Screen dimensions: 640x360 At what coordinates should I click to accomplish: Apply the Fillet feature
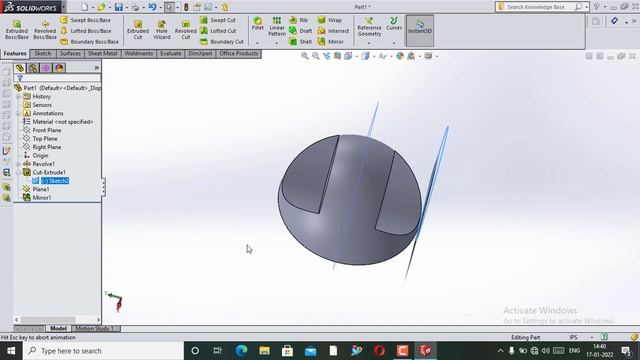click(258, 24)
